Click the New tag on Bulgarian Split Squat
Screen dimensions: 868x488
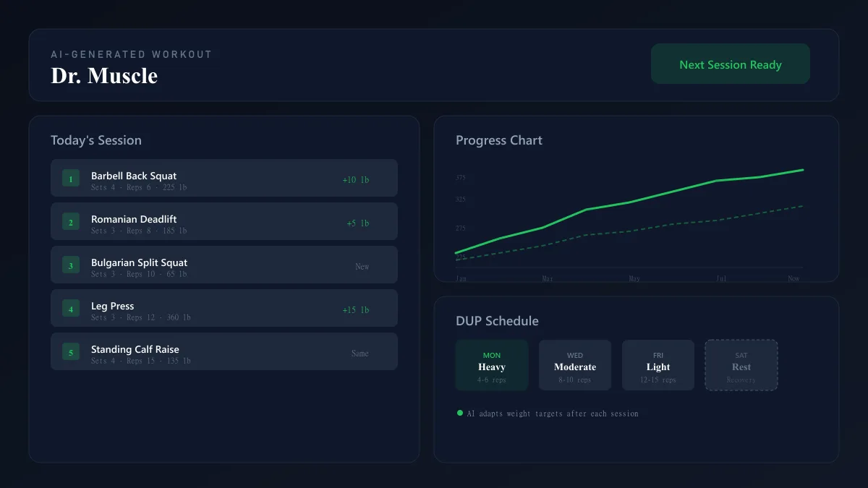(x=362, y=267)
